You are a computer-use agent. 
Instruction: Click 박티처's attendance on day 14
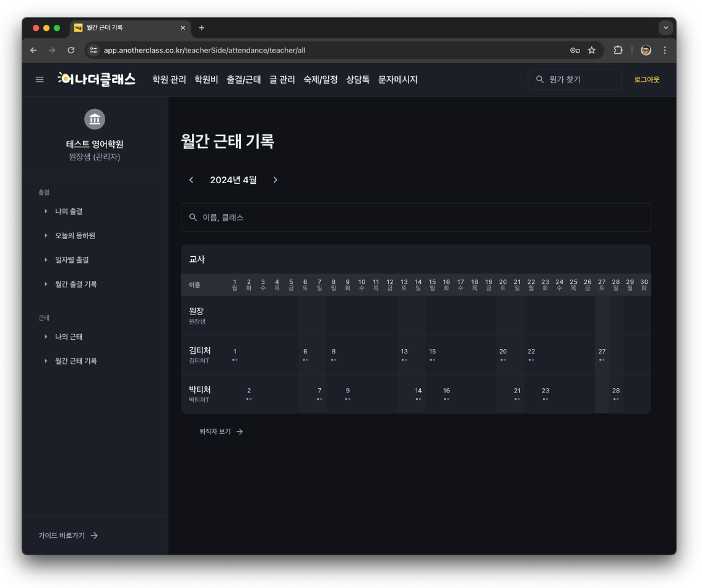point(418,394)
